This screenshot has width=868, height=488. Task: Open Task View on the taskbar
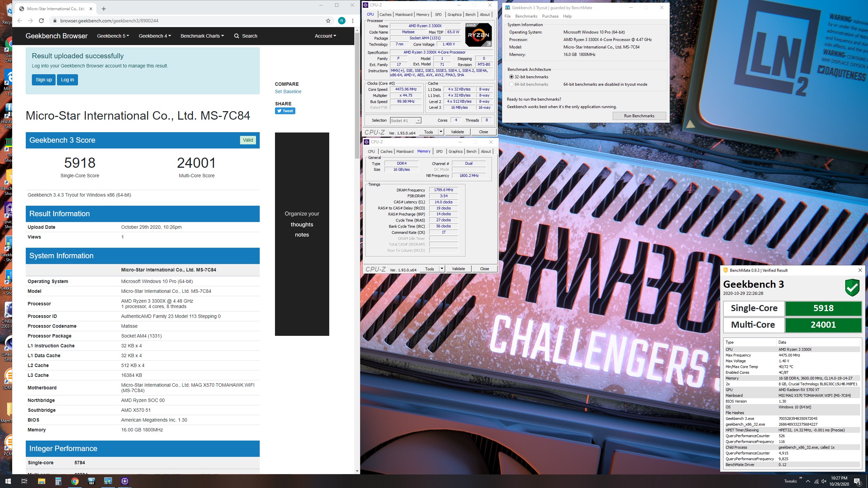(x=24, y=481)
